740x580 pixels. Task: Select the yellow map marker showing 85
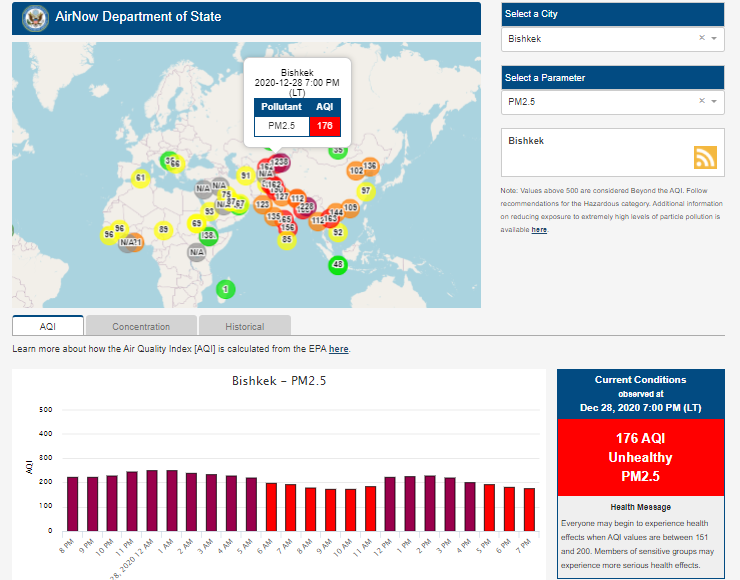pyautogui.click(x=287, y=239)
